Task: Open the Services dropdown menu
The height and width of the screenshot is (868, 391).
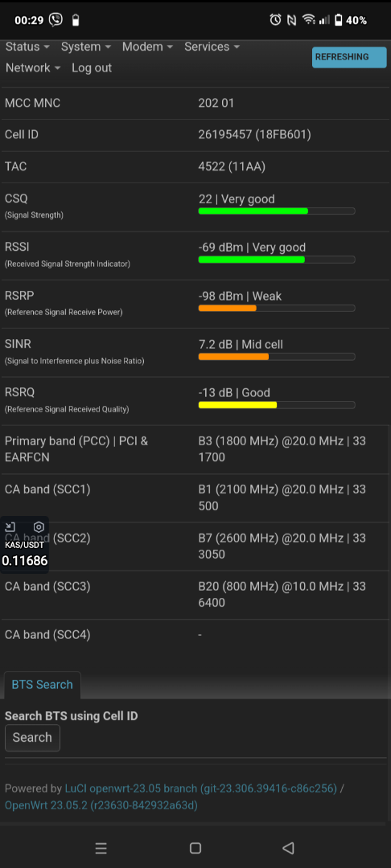Action: (x=212, y=47)
